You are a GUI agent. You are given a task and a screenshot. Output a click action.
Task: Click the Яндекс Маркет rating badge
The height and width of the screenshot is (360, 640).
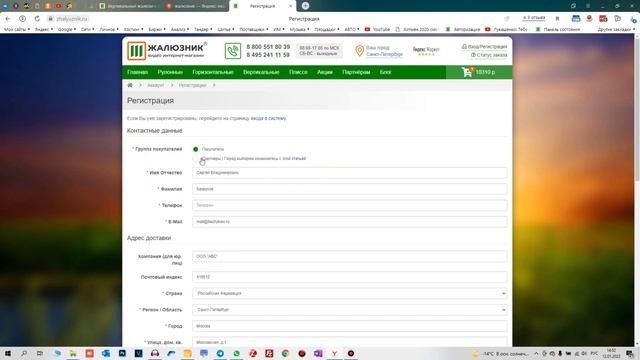click(x=426, y=51)
